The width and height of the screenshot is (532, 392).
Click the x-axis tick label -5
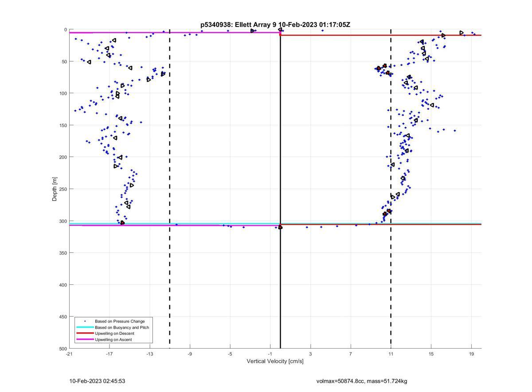(230, 354)
